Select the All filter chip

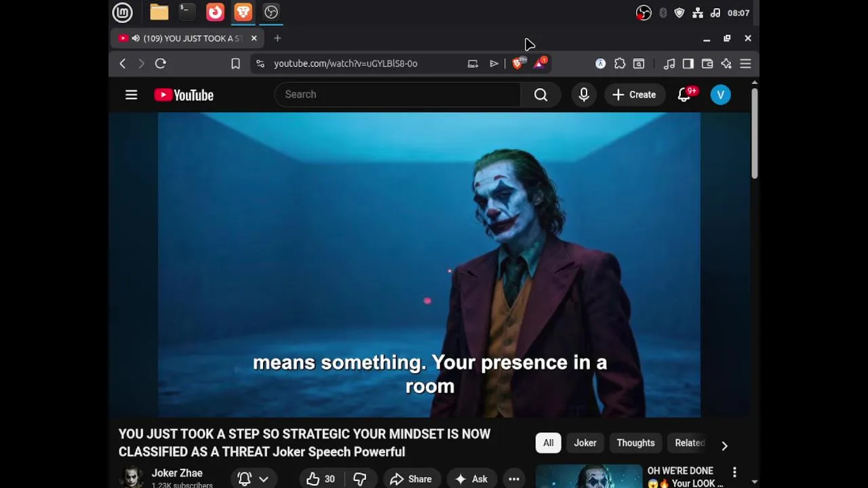(548, 443)
